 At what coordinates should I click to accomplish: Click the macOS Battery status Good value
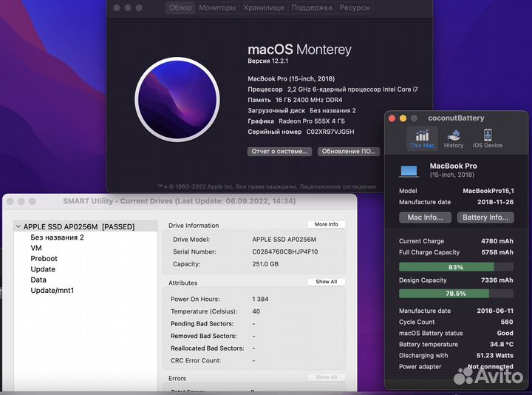click(x=505, y=333)
